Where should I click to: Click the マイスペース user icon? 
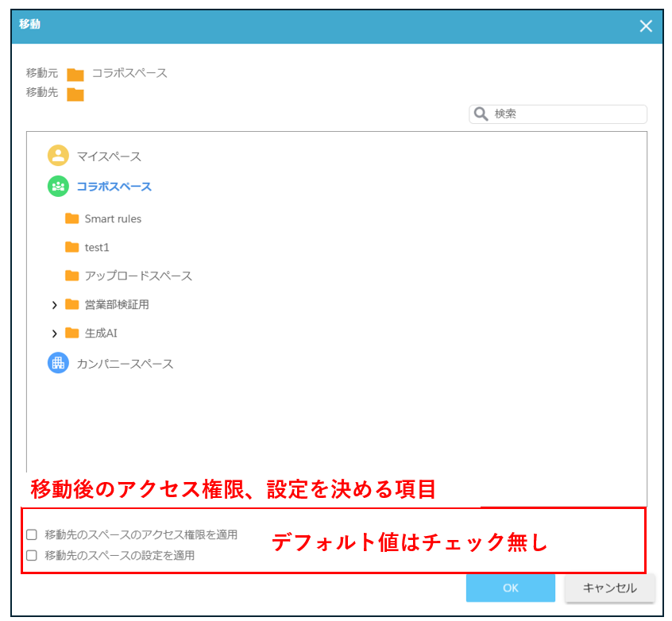58,156
